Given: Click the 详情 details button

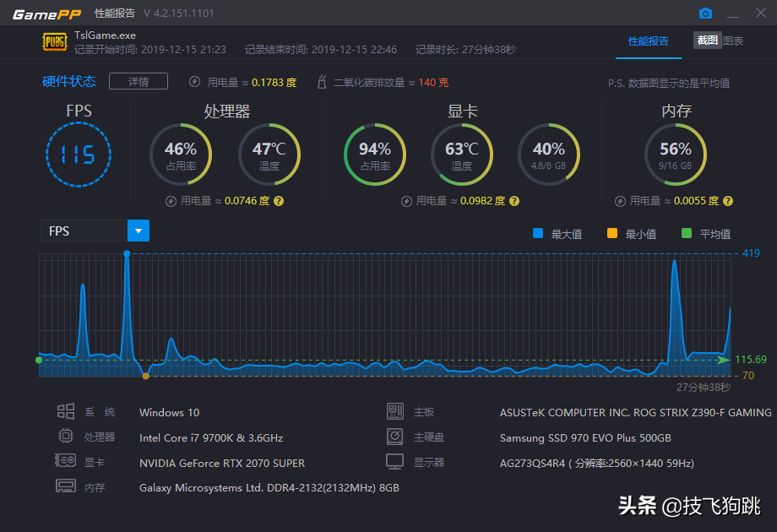Looking at the screenshot, I should (x=138, y=81).
